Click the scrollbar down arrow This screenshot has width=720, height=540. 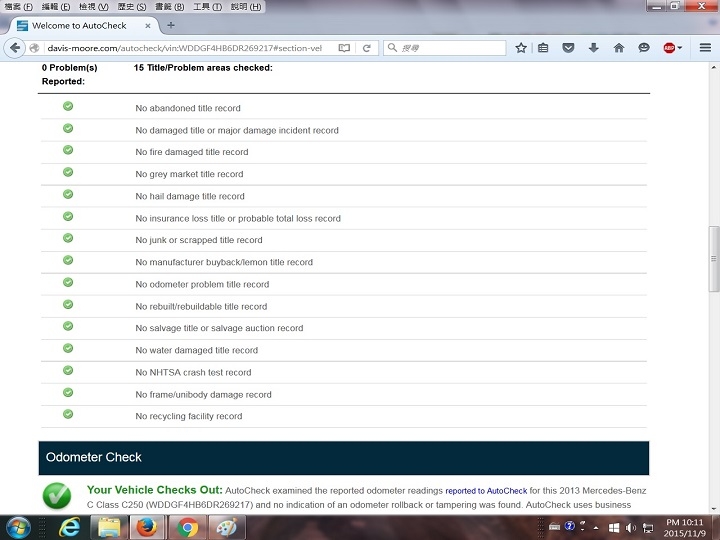pos(714,508)
